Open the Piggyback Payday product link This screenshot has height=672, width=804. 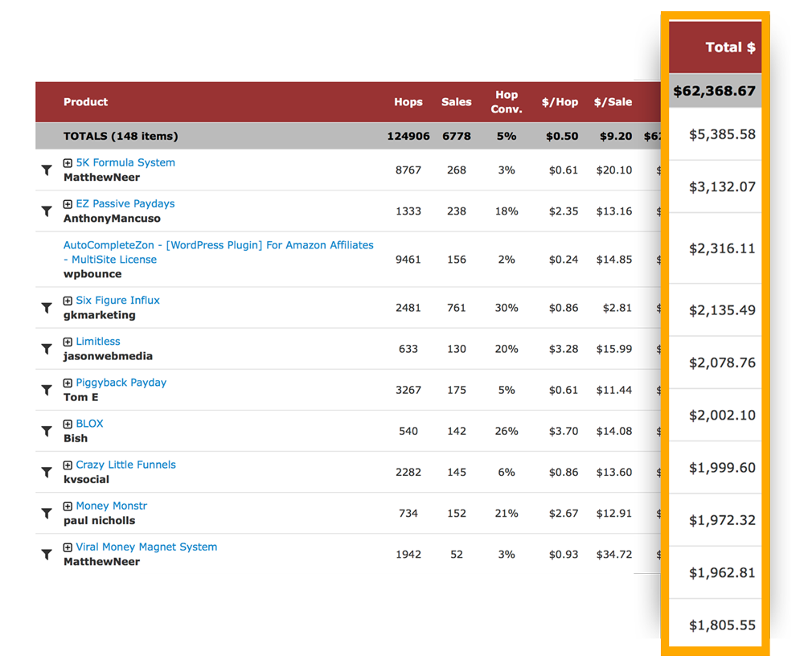click(121, 383)
